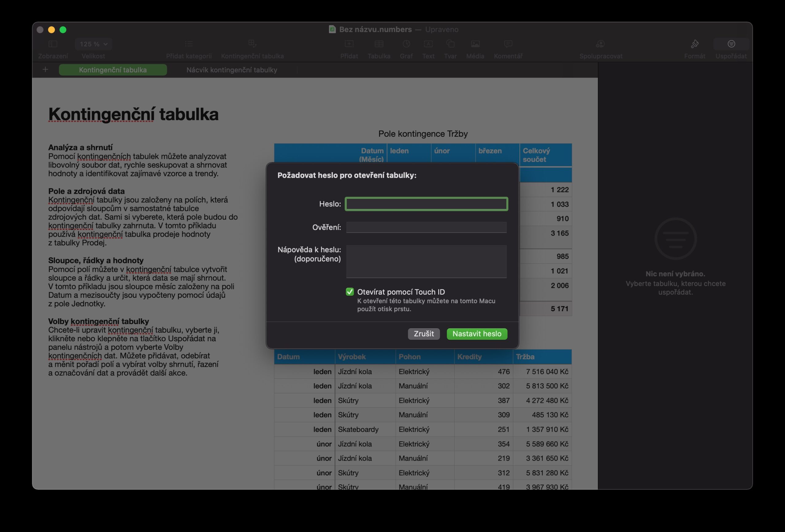Select the Kontingenční tabulka sheet tab

coord(113,70)
